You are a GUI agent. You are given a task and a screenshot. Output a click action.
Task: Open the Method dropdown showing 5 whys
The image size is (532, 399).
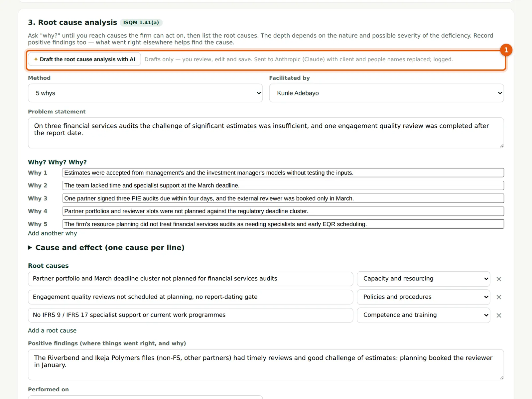(145, 93)
